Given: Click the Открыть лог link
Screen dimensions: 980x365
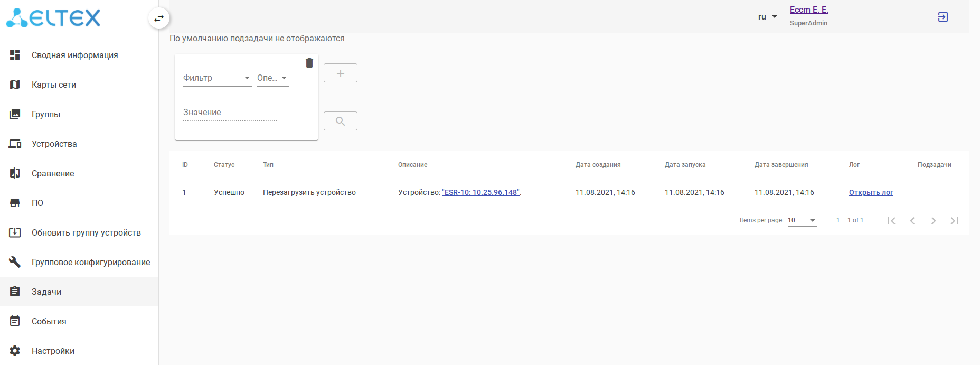Looking at the screenshot, I should click(871, 192).
